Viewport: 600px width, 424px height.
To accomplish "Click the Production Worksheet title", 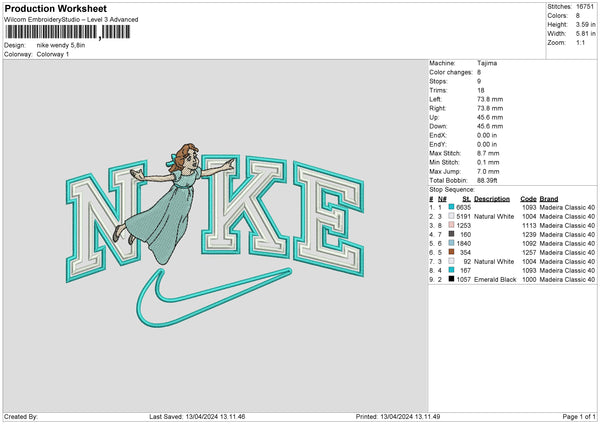I will tap(55, 9).
